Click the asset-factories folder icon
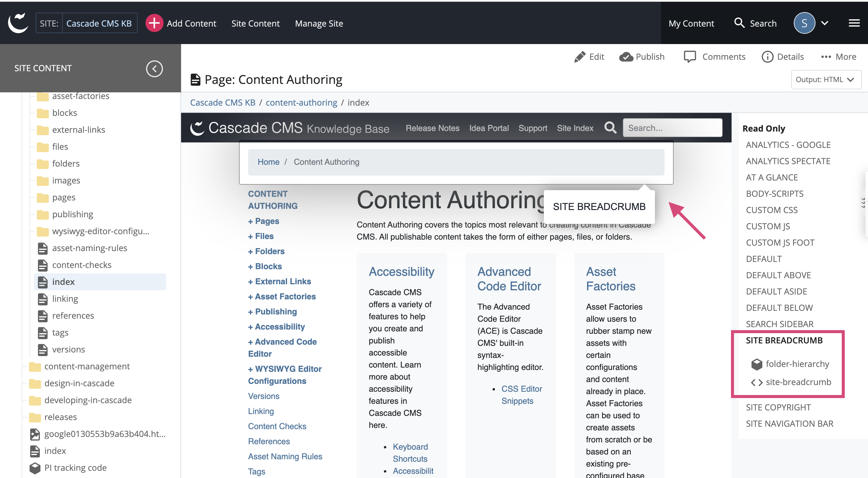868x478 pixels. (x=43, y=96)
